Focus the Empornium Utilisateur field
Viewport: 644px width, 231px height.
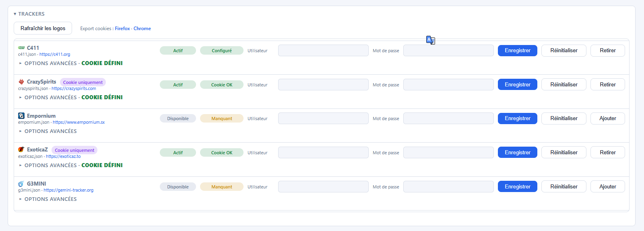pos(323,119)
